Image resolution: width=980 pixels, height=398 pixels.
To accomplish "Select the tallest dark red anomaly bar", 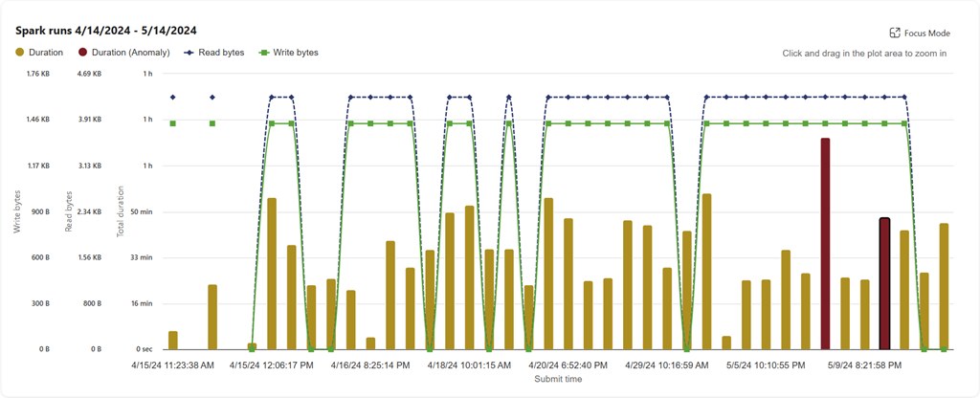I will tap(825, 244).
